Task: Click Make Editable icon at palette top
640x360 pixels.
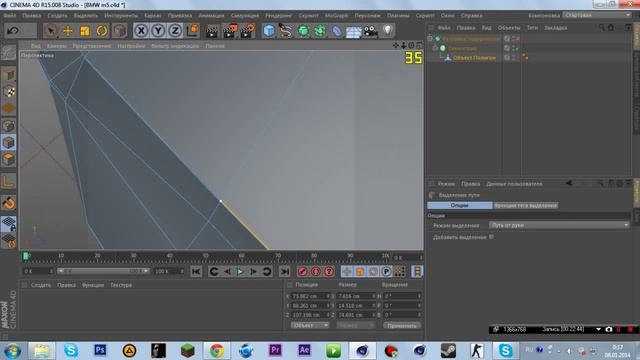Action: [9, 52]
